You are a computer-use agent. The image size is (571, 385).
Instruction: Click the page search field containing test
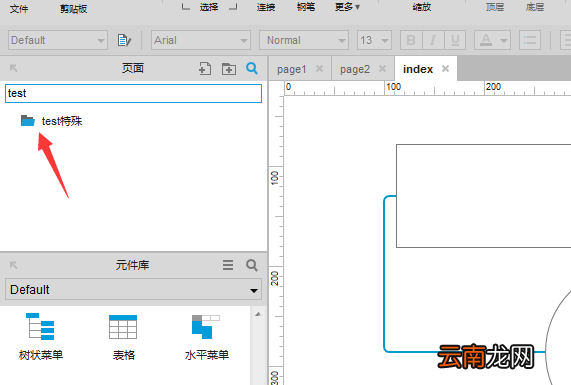pos(133,93)
